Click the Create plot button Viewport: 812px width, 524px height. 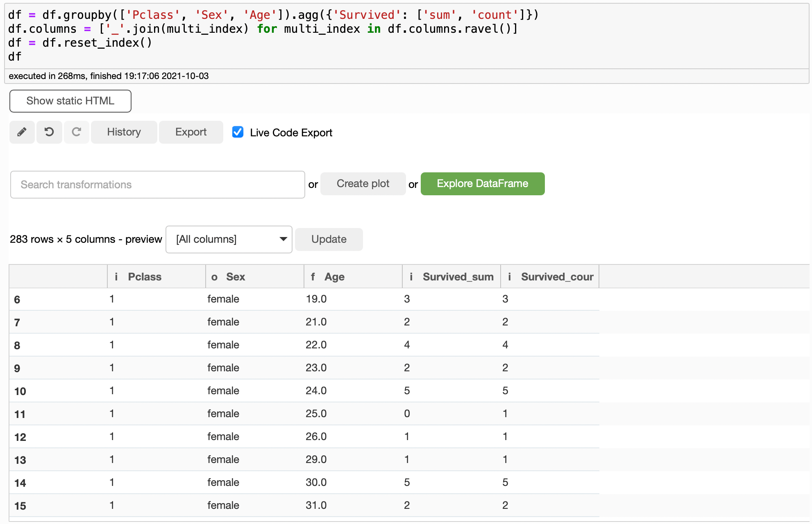coord(363,184)
